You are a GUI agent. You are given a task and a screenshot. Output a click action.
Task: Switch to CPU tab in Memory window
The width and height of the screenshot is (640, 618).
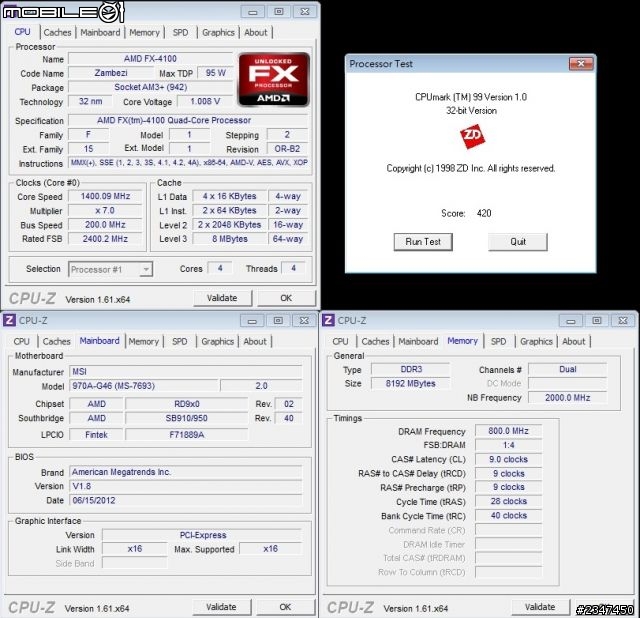[340, 341]
